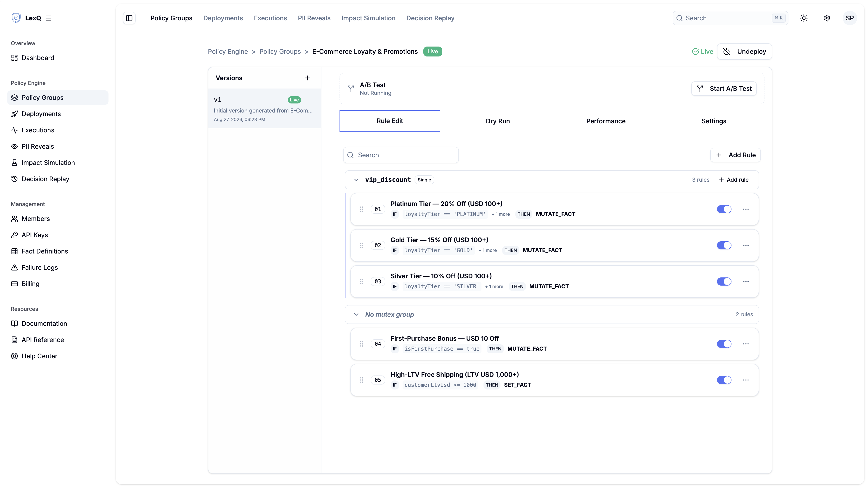Screen dimensions: 868x488
Task: Start an A/B Test
Action: [x=724, y=89]
